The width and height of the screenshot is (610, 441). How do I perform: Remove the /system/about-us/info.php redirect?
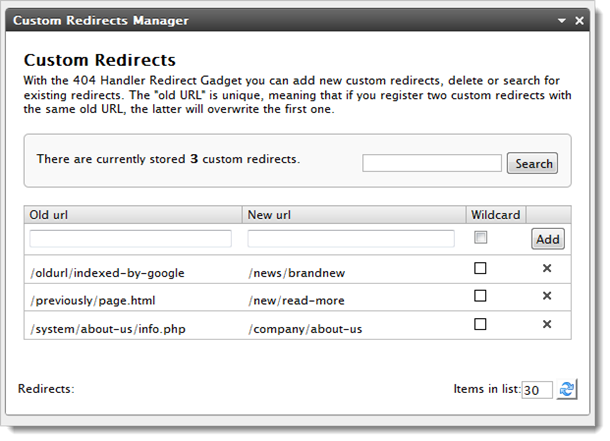547,324
